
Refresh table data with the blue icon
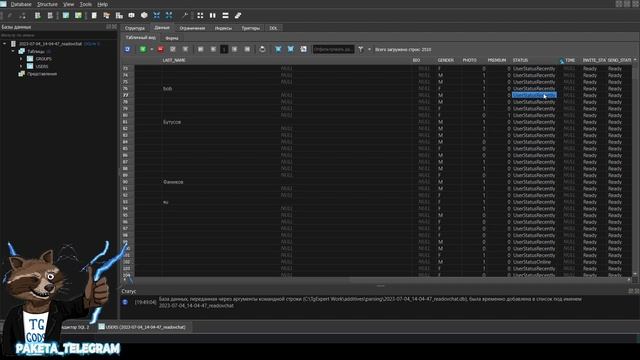click(127, 49)
